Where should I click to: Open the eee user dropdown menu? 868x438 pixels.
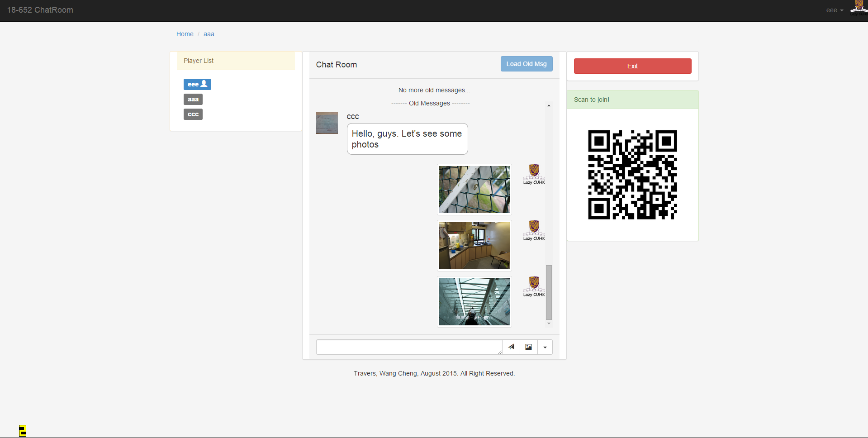click(x=835, y=10)
